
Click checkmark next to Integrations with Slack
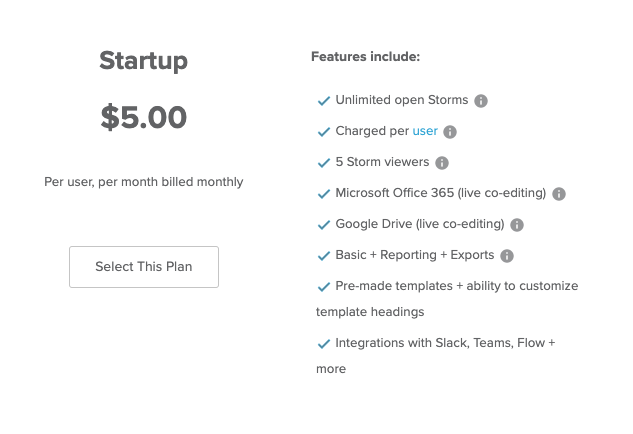pyautogui.click(x=324, y=344)
